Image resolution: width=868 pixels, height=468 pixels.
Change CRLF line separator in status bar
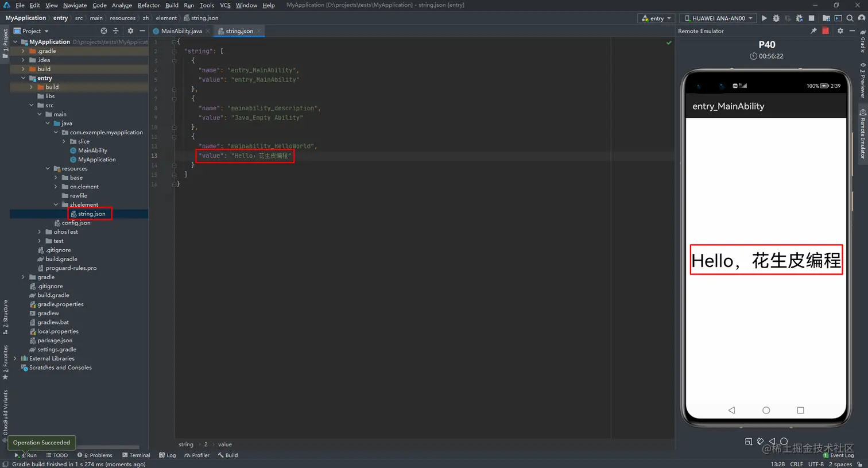click(x=796, y=464)
